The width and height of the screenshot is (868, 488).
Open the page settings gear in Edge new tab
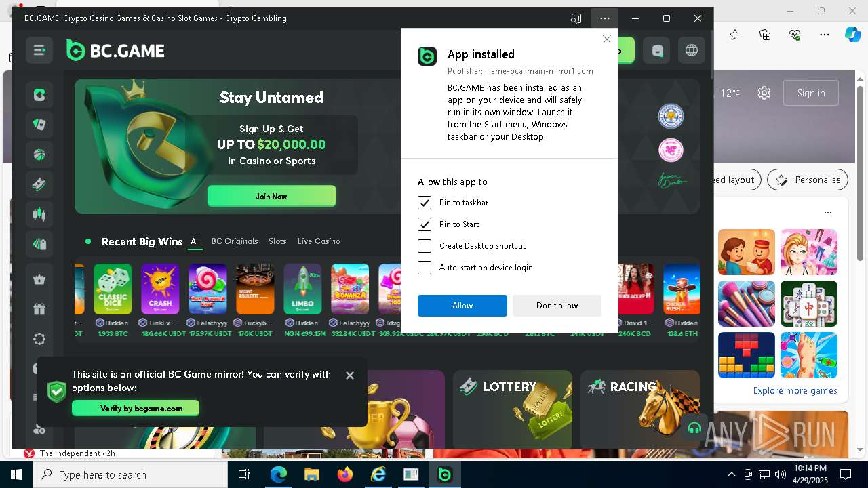click(764, 93)
